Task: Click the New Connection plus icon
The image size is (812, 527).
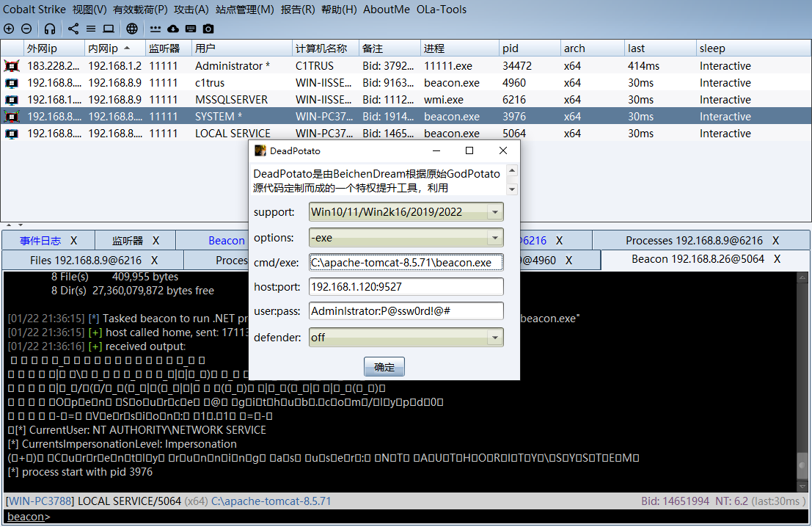Action: [x=8, y=29]
